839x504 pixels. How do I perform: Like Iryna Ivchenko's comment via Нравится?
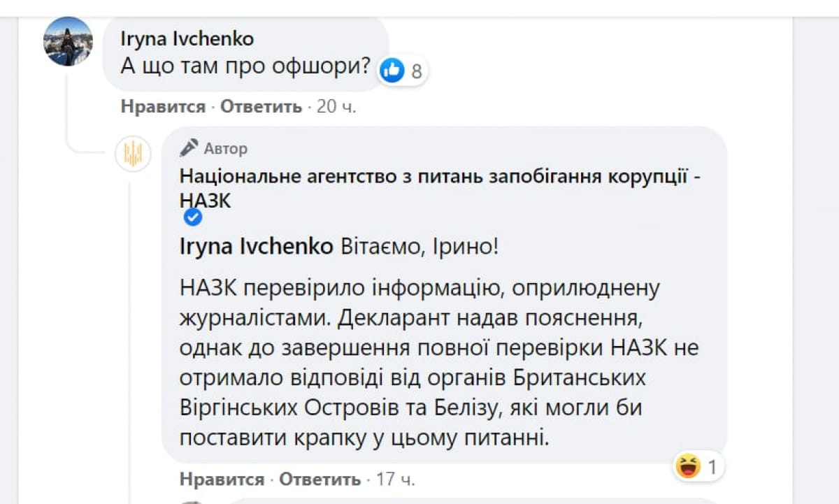(163, 107)
